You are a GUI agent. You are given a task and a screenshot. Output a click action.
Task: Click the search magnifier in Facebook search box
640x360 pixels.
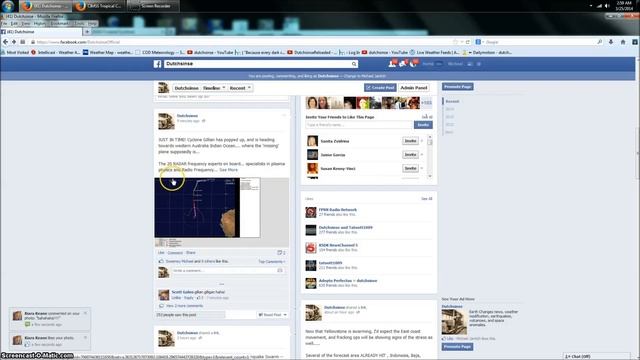354,64
